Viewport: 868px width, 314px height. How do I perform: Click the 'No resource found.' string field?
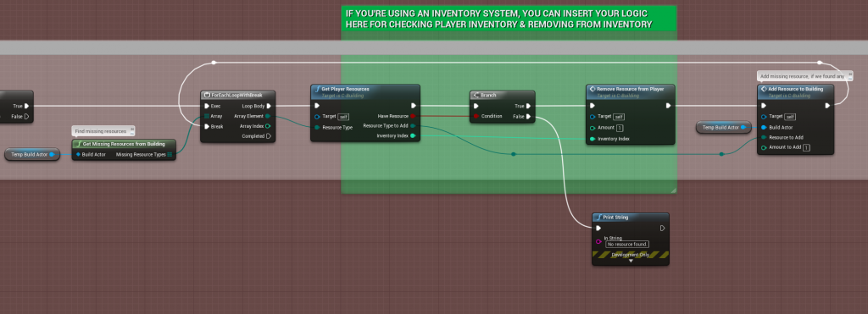(x=627, y=244)
